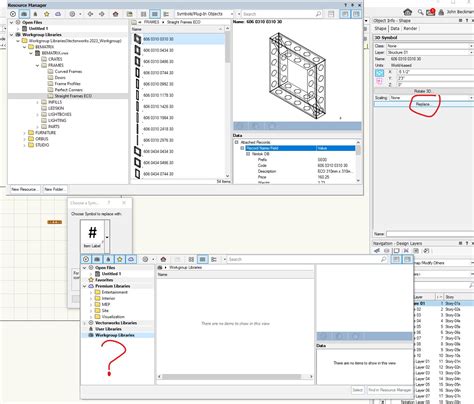Viewport: 474px width, 404px height.
Task: Switch to Shape tab in Object Info
Action: coord(380,29)
